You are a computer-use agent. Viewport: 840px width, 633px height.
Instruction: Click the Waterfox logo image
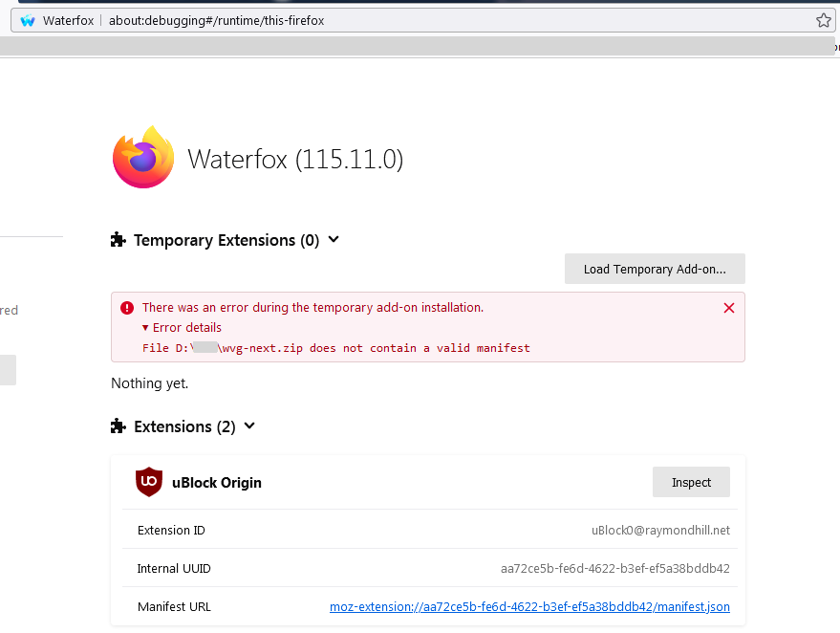(x=143, y=158)
